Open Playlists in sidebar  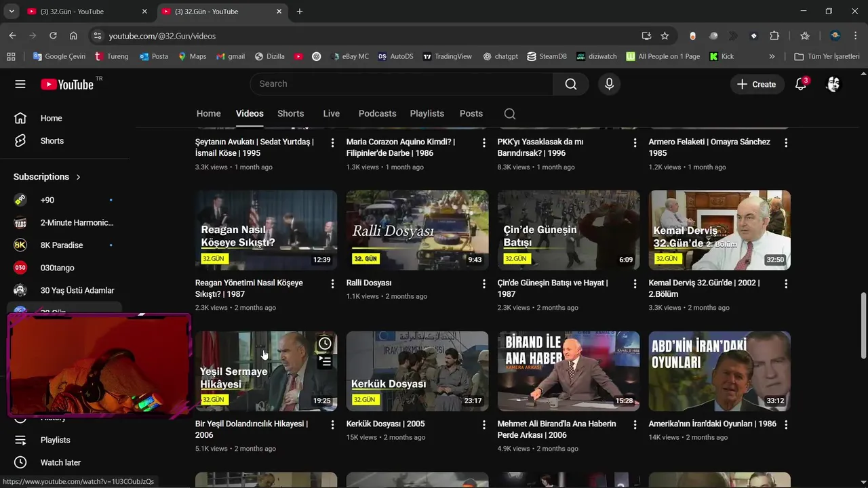(x=64, y=440)
